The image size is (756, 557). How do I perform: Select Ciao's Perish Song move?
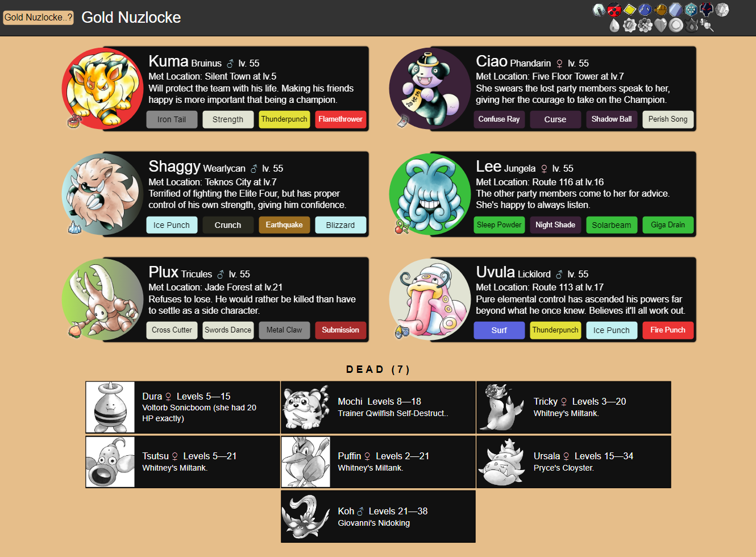click(668, 119)
